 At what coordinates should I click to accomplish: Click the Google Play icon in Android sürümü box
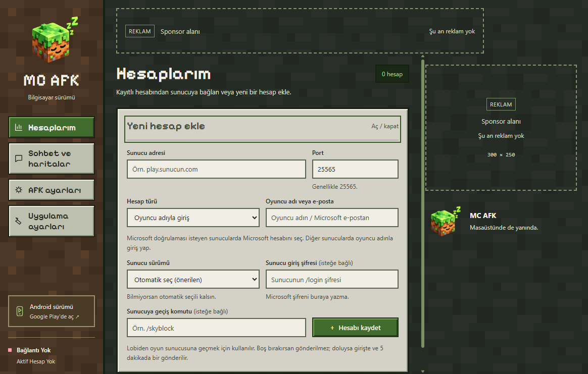tap(20, 311)
